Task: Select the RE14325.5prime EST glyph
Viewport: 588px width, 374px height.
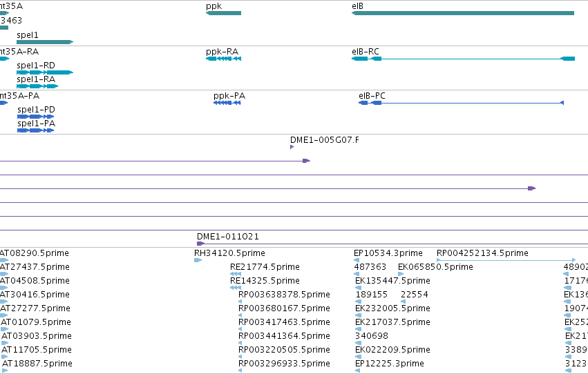Action: [236, 288]
